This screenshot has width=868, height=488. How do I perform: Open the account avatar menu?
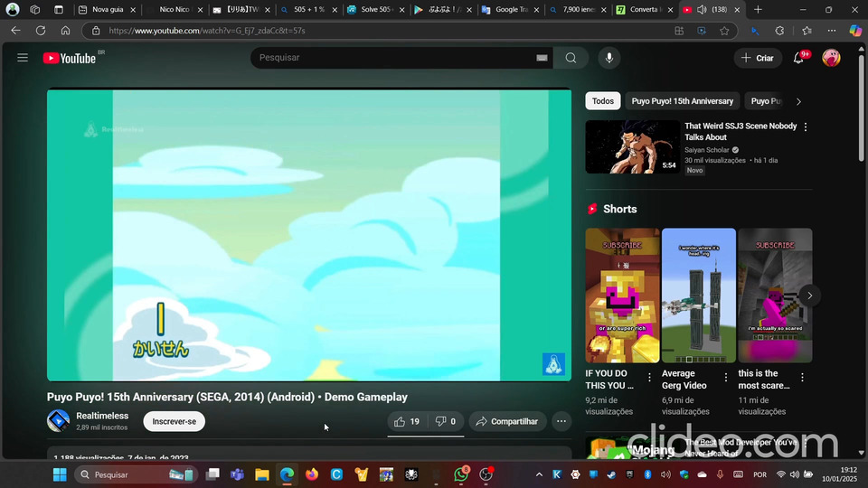(x=831, y=58)
